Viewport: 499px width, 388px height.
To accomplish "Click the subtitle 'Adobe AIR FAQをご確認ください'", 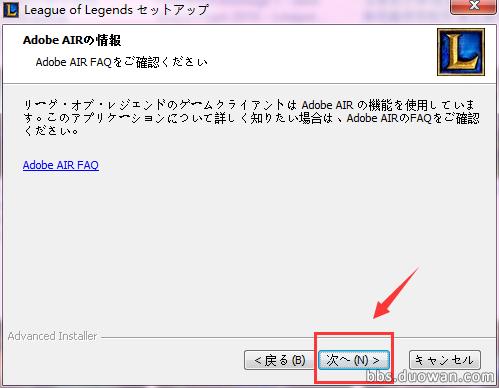I will coord(122,62).
